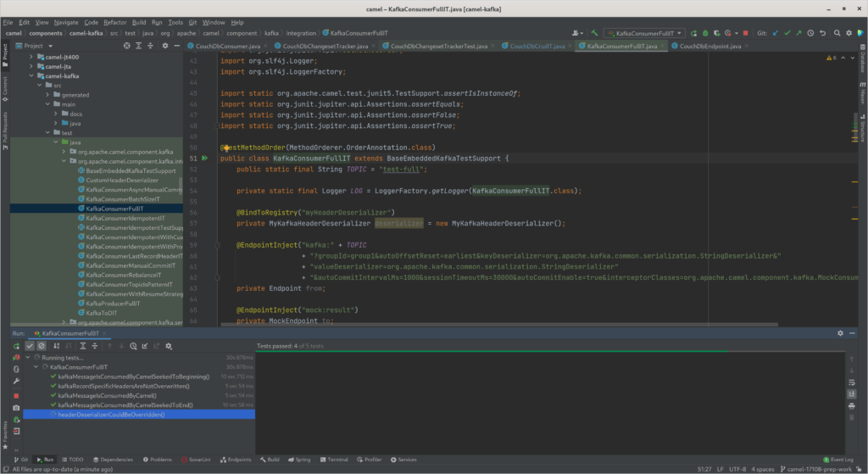Viewport: 868px width, 474px height.
Task: Toggle Show Passed tests checkmark button
Action: [x=30, y=346]
